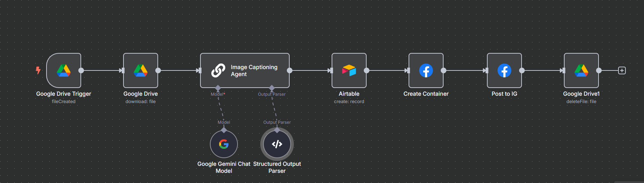Click the 'Google Drive1' node label
The image size is (644, 183).
click(x=581, y=94)
